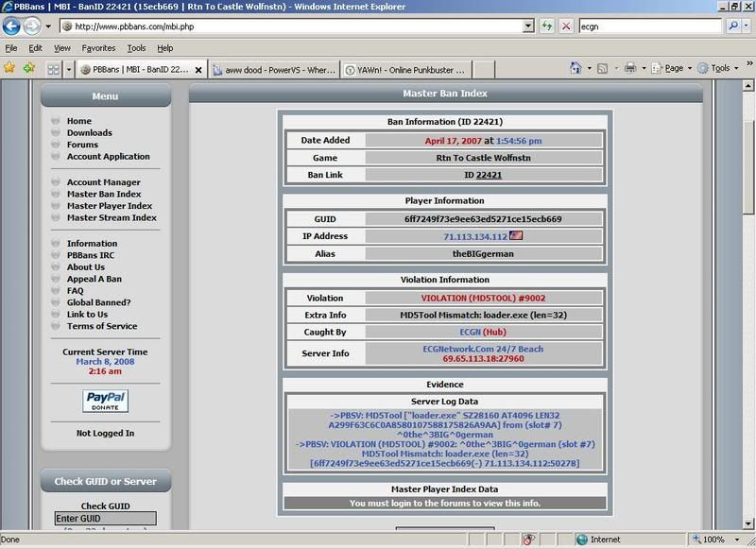This screenshot has width=756, height=549.
Task: Open Master Player Index link
Action: [x=110, y=206]
